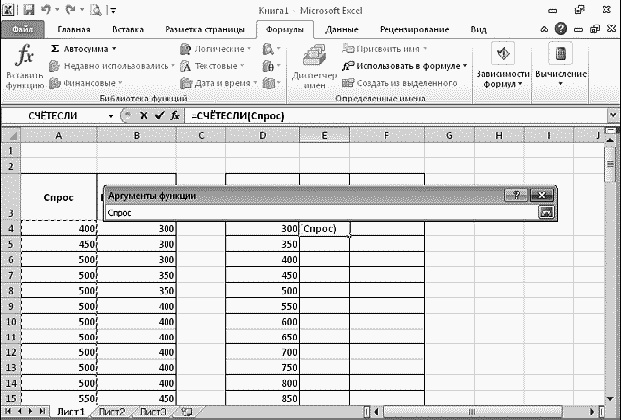The height and width of the screenshot is (420, 621).
Task: Click the Cancel X in formula bar
Action: click(142, 116)
